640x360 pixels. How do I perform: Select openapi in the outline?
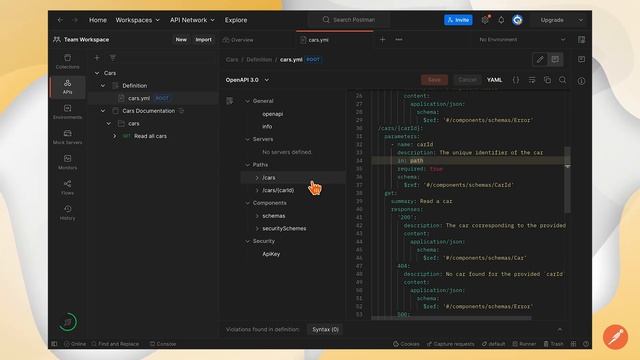point(273,114)
